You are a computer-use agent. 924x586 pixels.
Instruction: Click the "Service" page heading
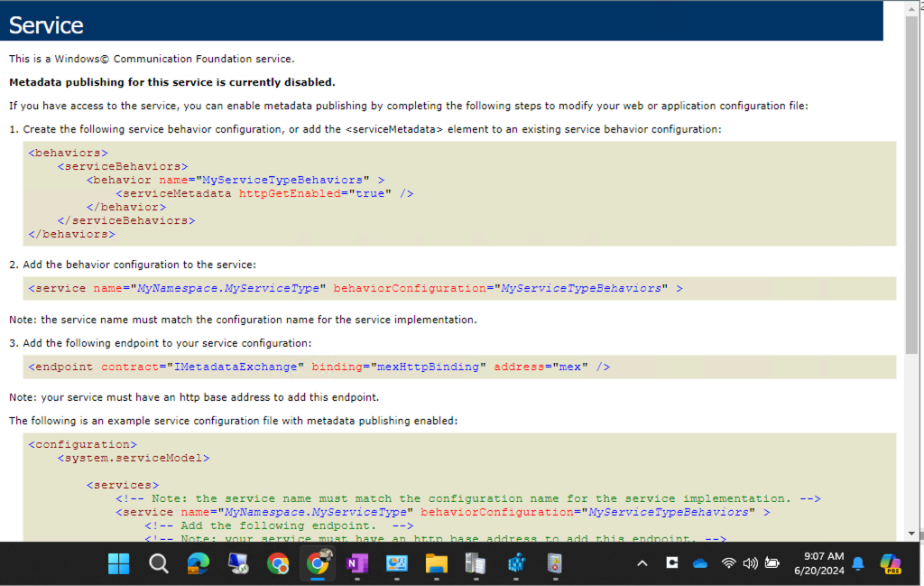tap(46, 25)
